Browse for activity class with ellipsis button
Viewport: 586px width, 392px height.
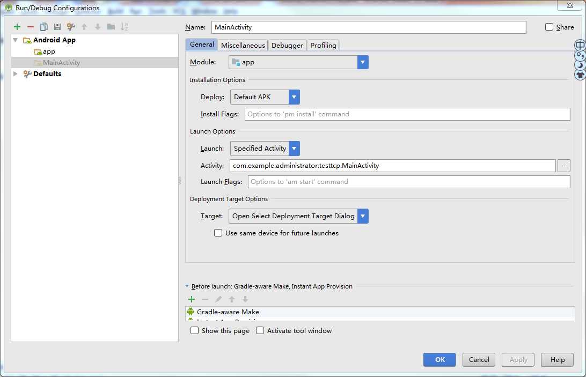click(x=564, y=165)
